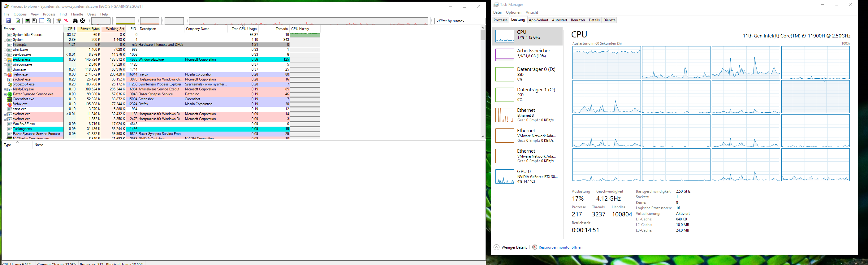Click the Firefox icon on the PID 16044 row
The width and height of the screenshot is (868, 265).
[10, 75]
